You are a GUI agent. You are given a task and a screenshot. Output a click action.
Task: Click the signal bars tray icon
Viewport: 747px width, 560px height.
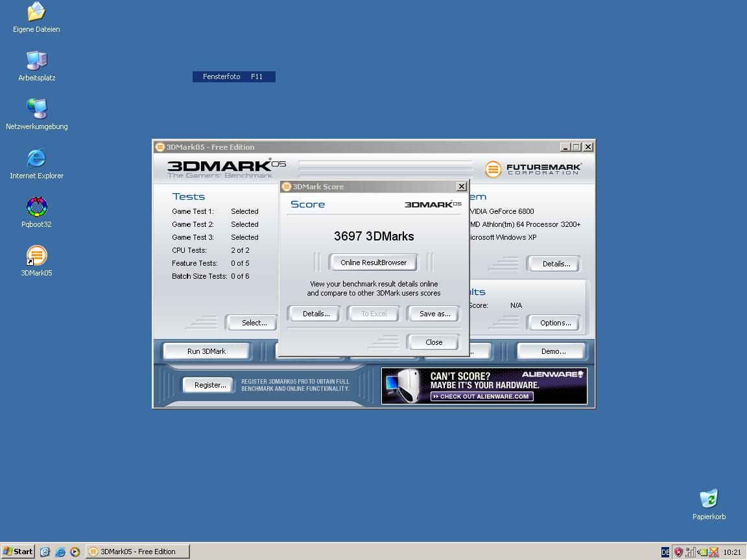691,552
